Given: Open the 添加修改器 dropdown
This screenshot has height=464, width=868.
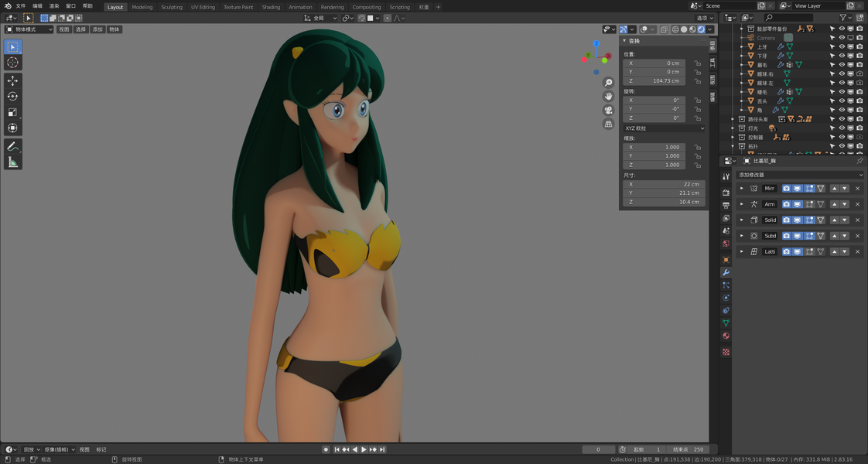Looking at the screenshot, I should pyautogui.click(x=799, y=175).
